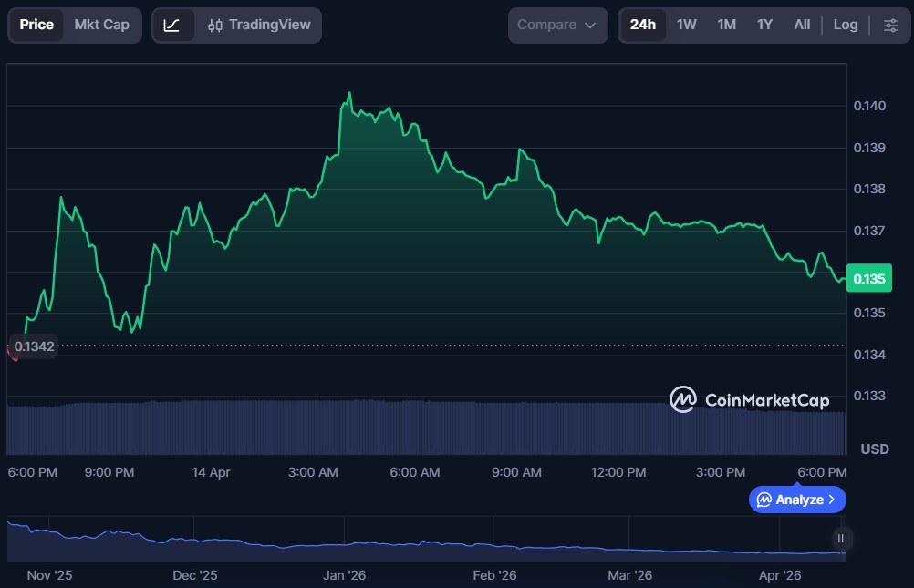Show All time price history
The height and width of the screenshot is (588, 914).
coord(802,26)
